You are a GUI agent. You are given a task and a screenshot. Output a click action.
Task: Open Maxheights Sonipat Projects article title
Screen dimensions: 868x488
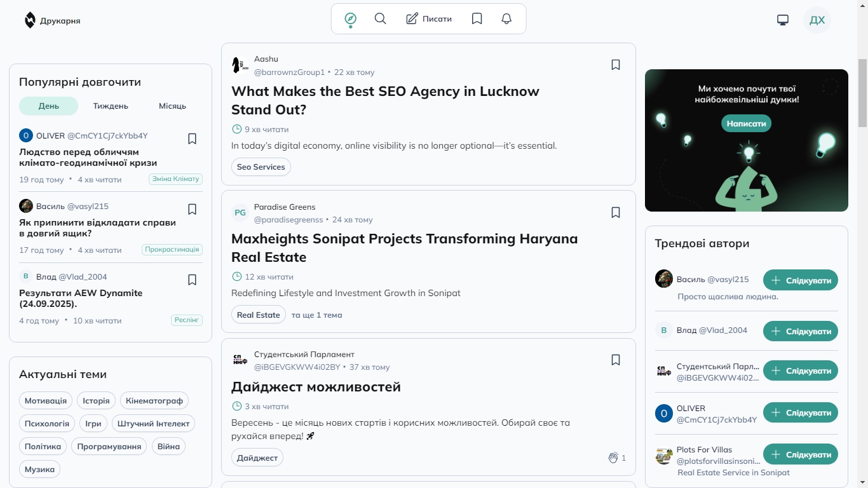(x=405, y=248)
